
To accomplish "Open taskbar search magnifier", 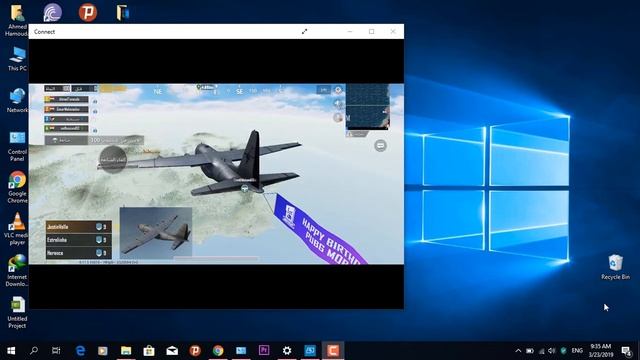I will pos(34,351).
